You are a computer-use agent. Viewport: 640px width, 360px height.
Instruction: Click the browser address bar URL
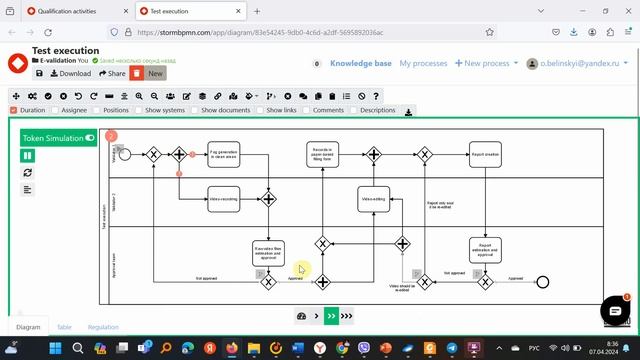(x=260, y=32)
